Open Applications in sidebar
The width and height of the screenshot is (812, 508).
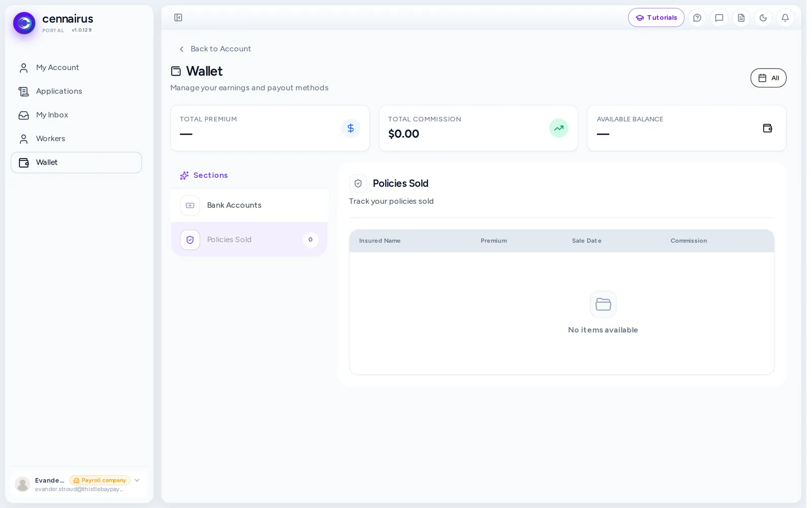pyautogui.click(x=76, y=91)
